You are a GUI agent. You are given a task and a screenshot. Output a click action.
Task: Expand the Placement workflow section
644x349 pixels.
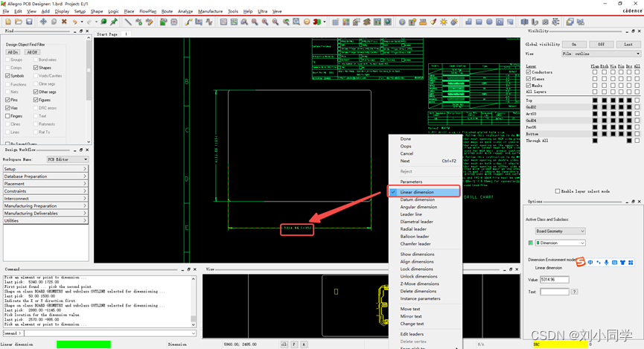click(45, 184)
